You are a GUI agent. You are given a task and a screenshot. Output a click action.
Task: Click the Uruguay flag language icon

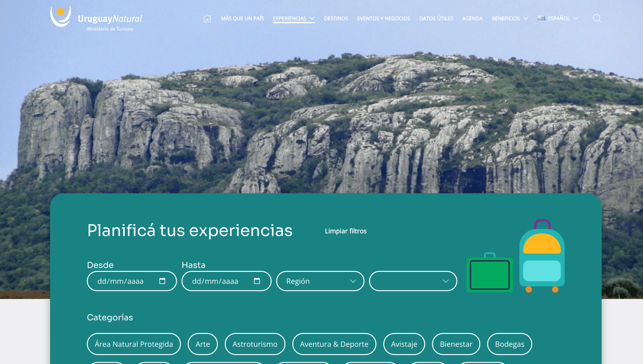click(x=541, y=18)
